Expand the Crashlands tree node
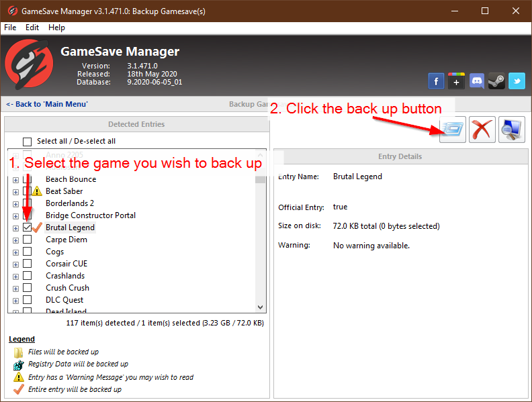The image size is (532, 402). pos(15,277)
